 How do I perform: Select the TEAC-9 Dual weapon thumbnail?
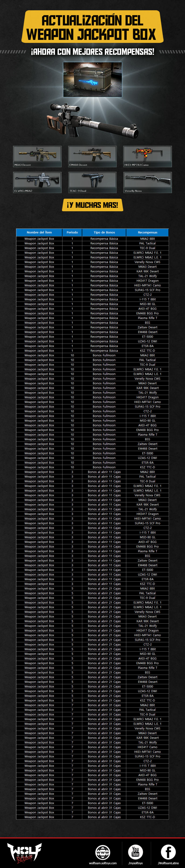92,182
